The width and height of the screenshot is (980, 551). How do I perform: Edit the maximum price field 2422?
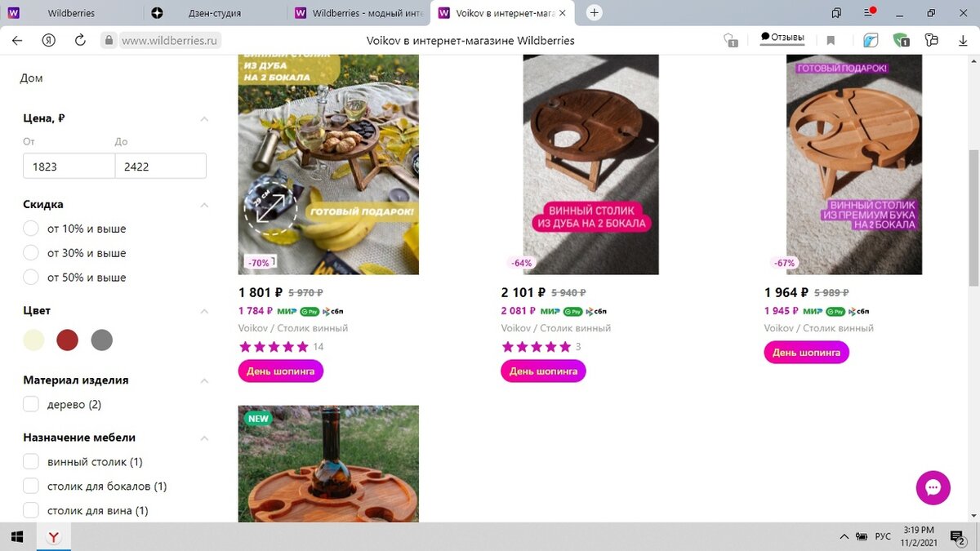160,166
